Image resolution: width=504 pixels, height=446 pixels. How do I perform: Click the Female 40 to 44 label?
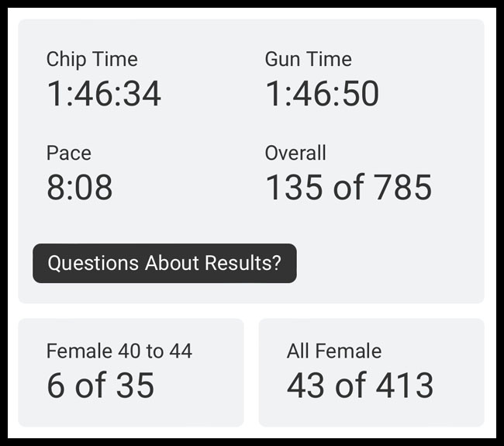tap(119, 351)
